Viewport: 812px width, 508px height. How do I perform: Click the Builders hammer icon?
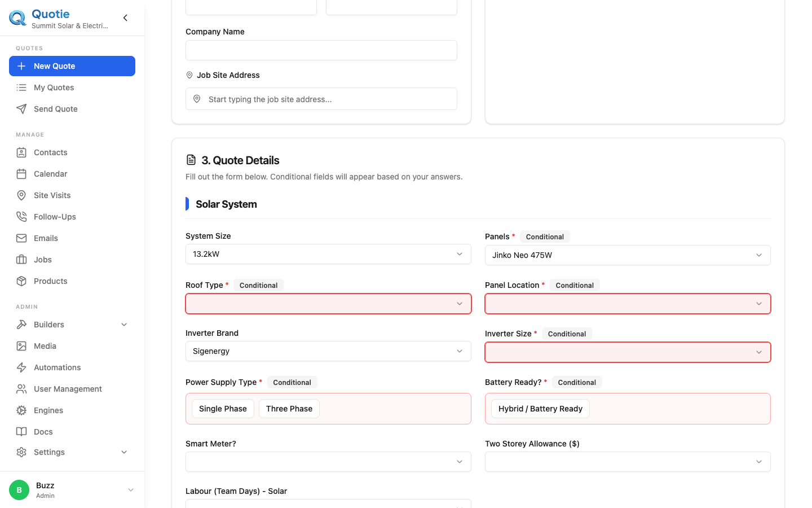[21, 325]
